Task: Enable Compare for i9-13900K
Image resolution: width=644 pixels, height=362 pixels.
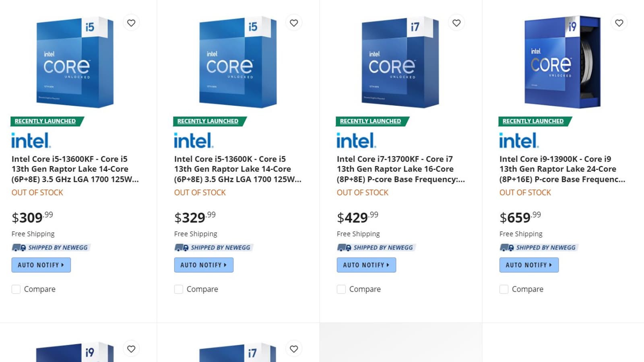Action: pos(504,289)
